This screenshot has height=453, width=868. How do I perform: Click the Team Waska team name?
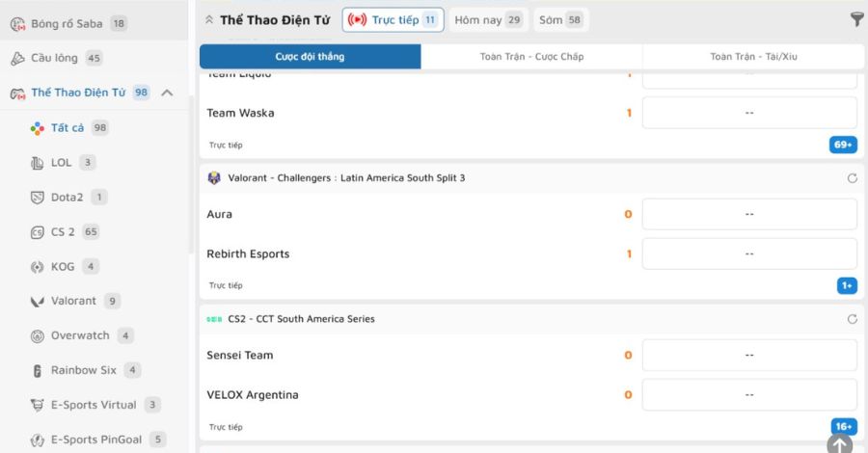[x=240, y=113]
